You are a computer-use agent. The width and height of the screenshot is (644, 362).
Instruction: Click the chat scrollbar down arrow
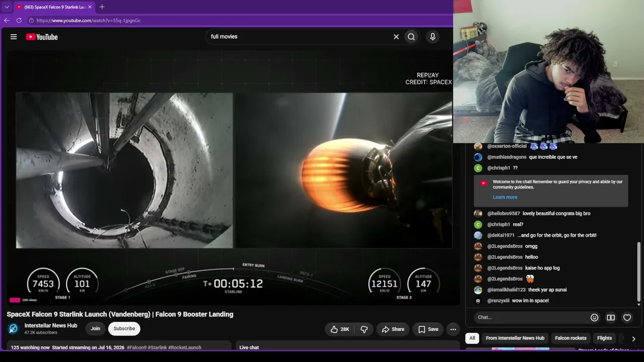[639, 304]
